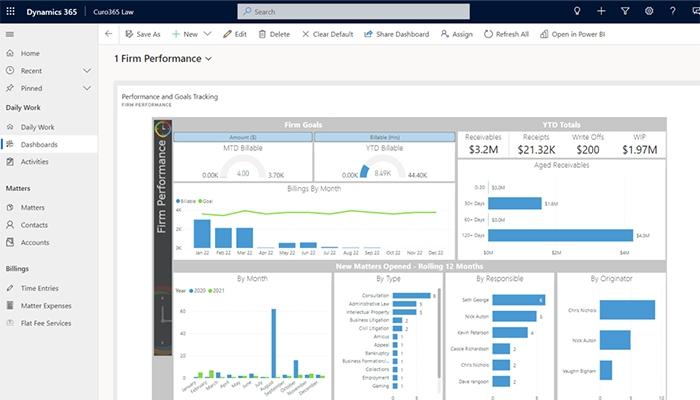Click Refresh All command

pos(506,34)
